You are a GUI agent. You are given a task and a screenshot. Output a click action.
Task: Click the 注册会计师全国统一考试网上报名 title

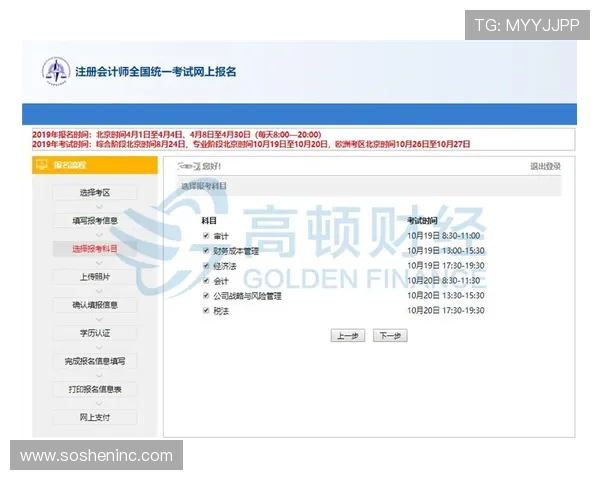(155, 72)
